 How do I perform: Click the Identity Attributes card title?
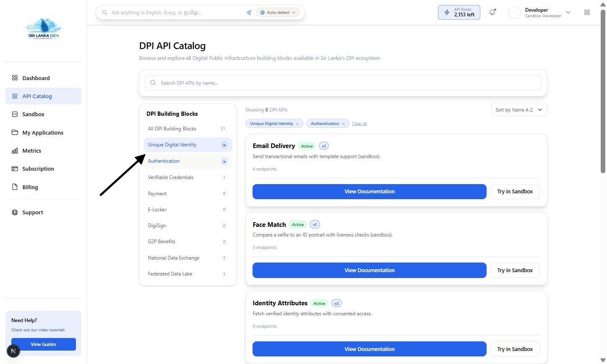coord(280,303)
